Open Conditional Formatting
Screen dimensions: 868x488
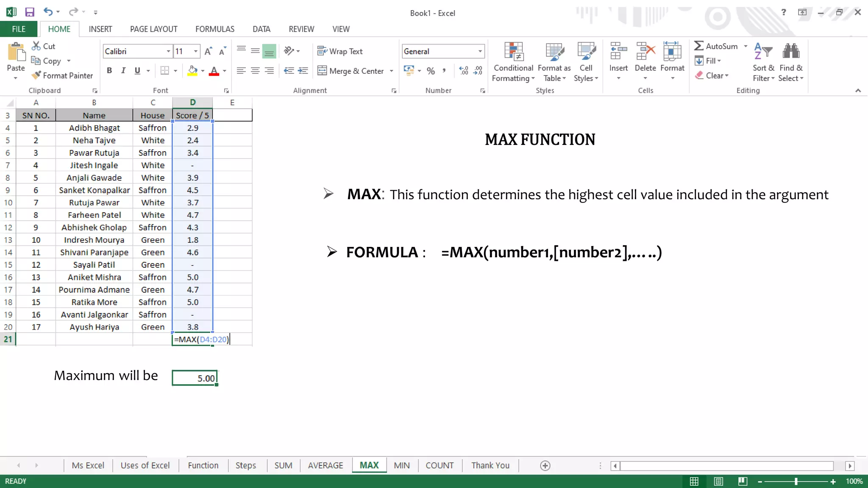tap(513, 62)
